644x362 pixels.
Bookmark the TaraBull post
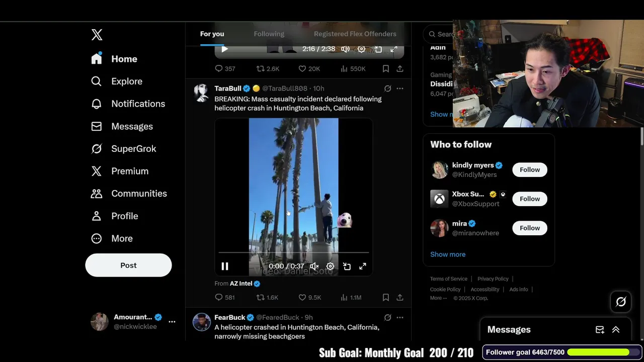385,298
